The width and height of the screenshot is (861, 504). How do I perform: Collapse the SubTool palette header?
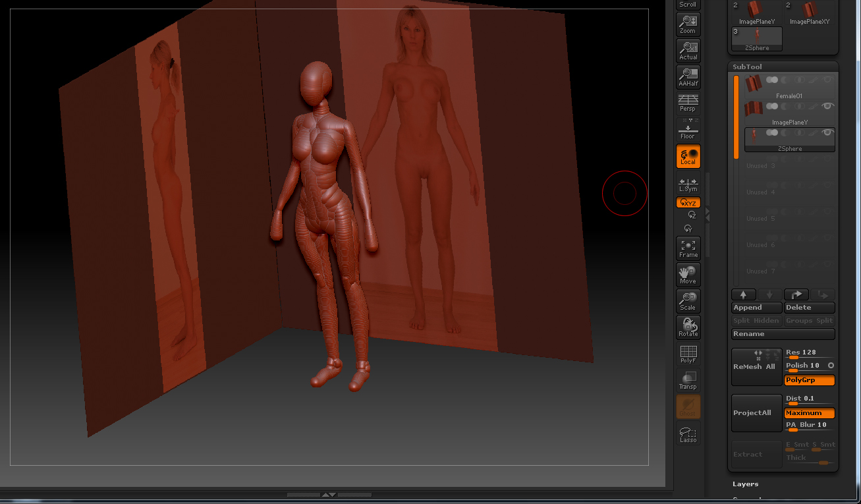coord(747,67)
